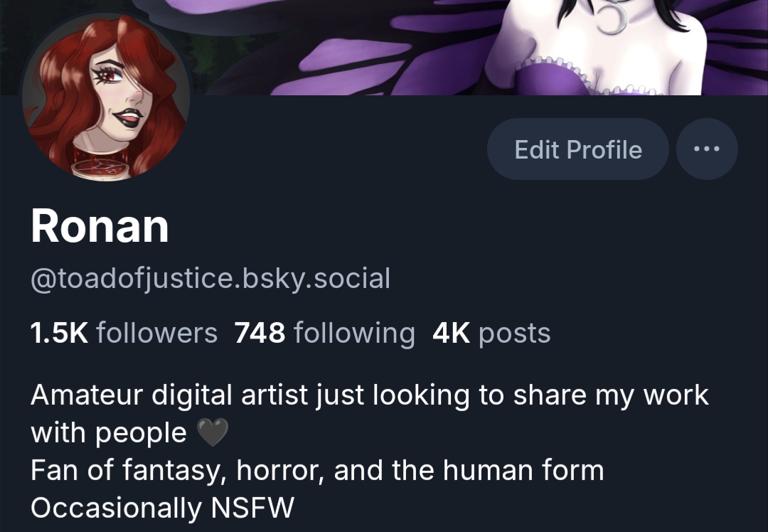768x532 pixels.
Task: Click the Edit Profile button
Action: click(578, 149)
